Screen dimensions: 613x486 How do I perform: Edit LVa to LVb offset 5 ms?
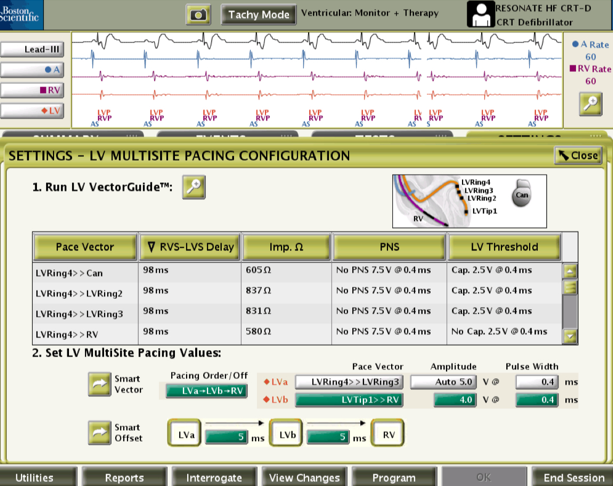(x=226, y=436)
